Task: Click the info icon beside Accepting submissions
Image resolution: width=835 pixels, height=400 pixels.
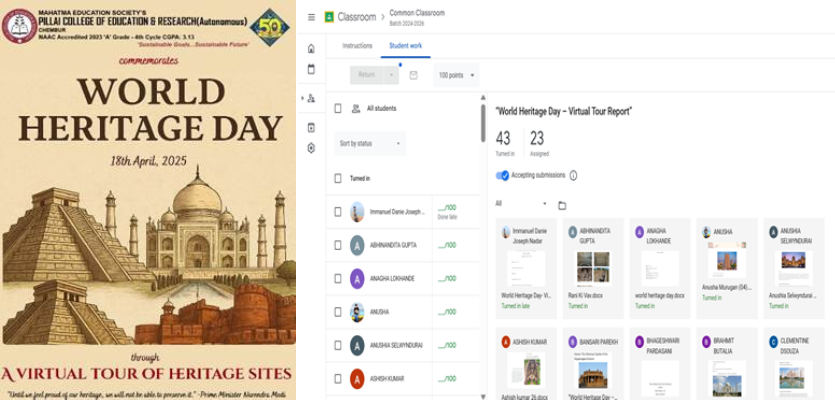Action: tap(573, 175)
